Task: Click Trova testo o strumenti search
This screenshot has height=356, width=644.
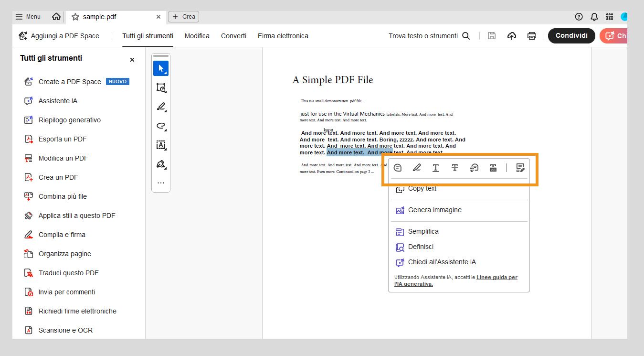Action: [x=429, y=36]
